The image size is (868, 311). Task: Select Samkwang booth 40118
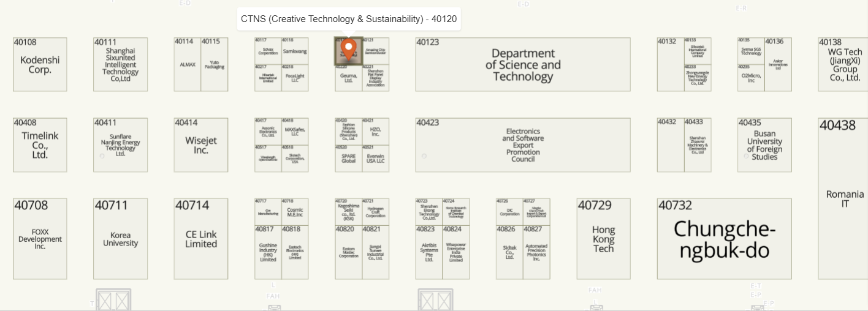point(295,51)
